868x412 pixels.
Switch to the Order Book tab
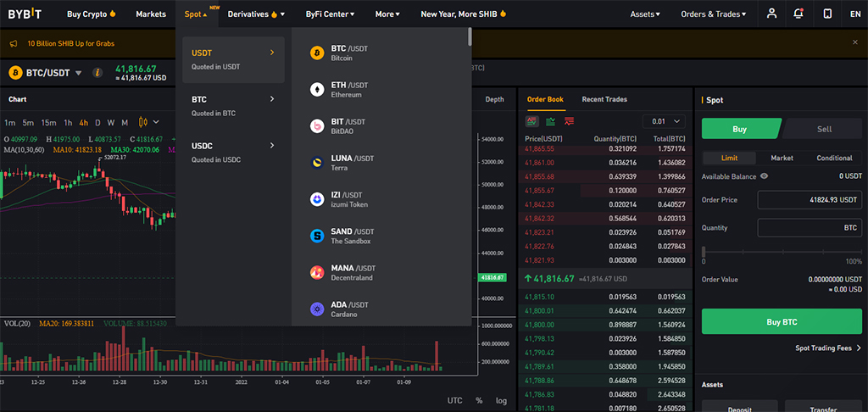(x=545, y=99)
